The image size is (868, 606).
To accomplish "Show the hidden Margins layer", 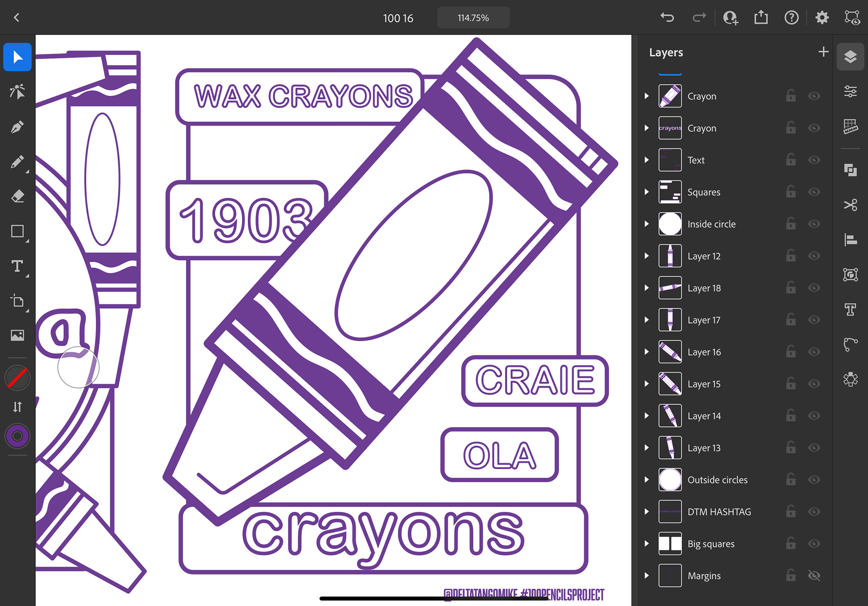I will (814, 576).
